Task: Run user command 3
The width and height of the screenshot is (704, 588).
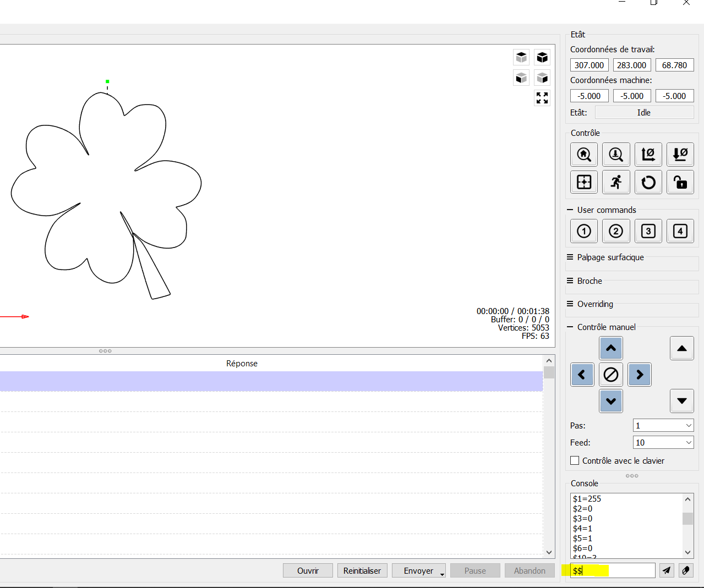Action: [x=648, y=231]
